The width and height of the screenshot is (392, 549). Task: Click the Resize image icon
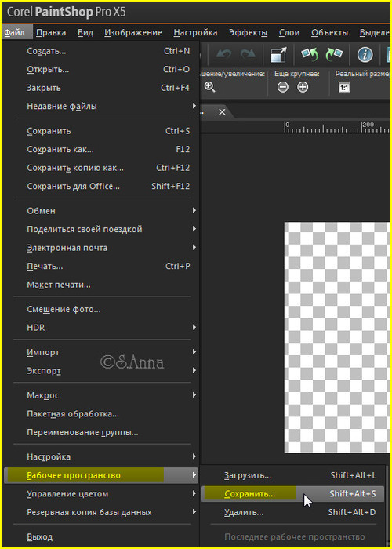278,55
